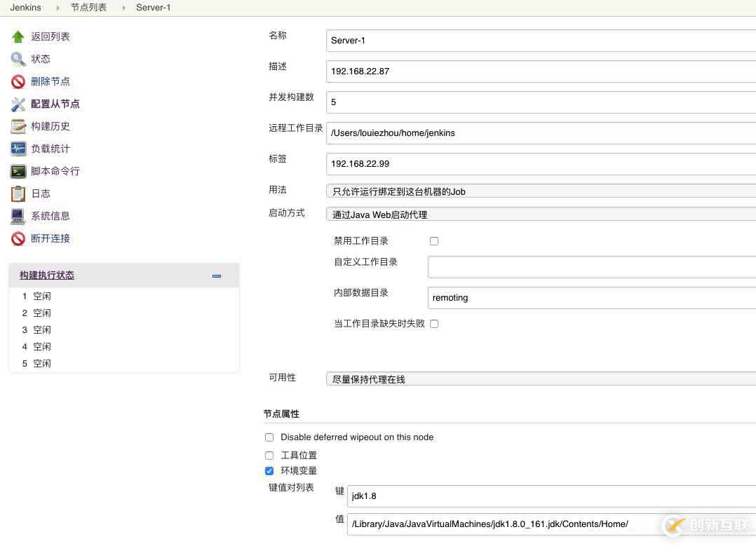Click the tools icon for configuring the agent node
Viewport: 756px width, 546px height.
pos(18,104)
